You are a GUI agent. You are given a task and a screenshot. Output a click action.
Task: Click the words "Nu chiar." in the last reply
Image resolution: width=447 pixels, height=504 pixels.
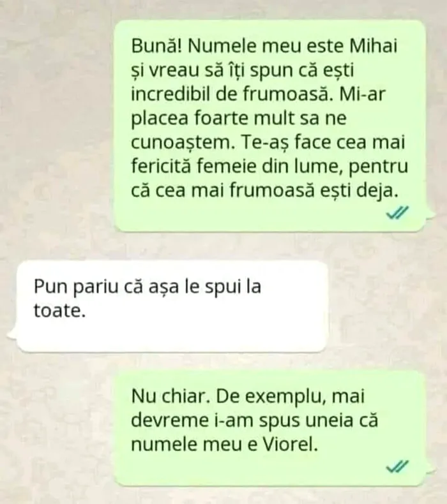point(171,396)
